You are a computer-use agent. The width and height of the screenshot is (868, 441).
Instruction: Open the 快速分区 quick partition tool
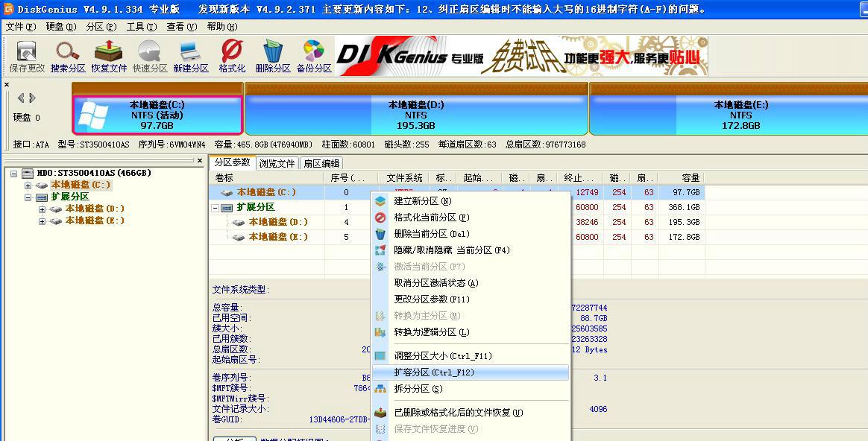click(149, 57)
